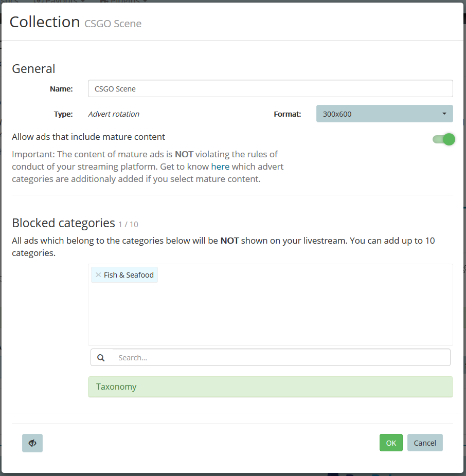466x476 pixels.
Task: Expand the Taxonomy section
Action: click(270, 387)
